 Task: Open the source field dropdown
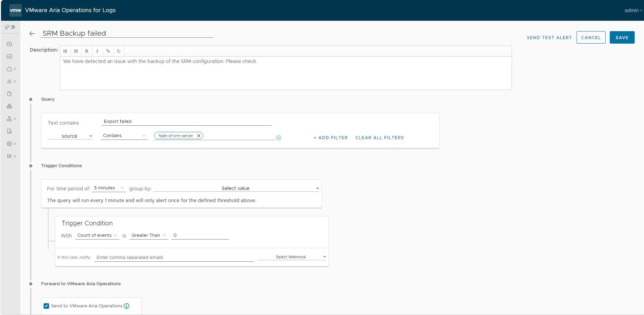(70, 136)
